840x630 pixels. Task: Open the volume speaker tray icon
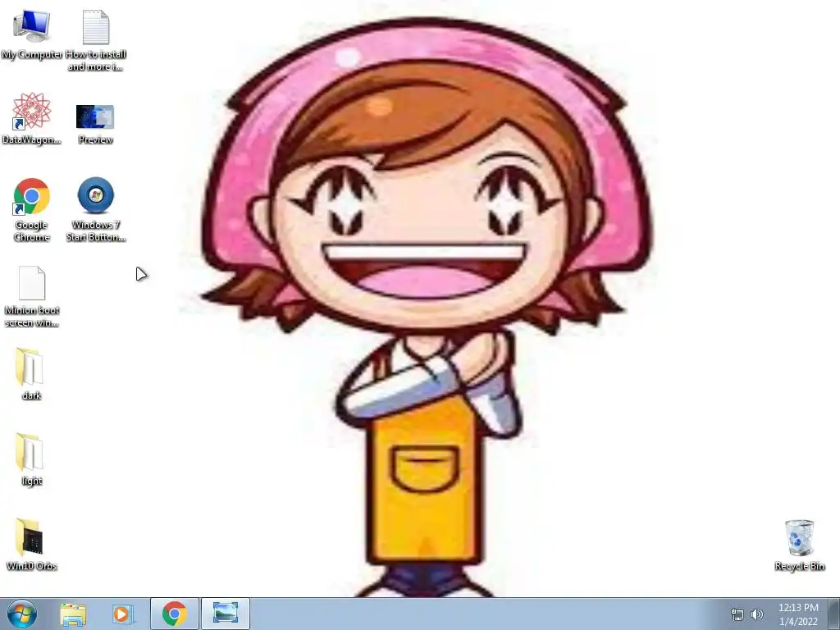tap(757, 614)
